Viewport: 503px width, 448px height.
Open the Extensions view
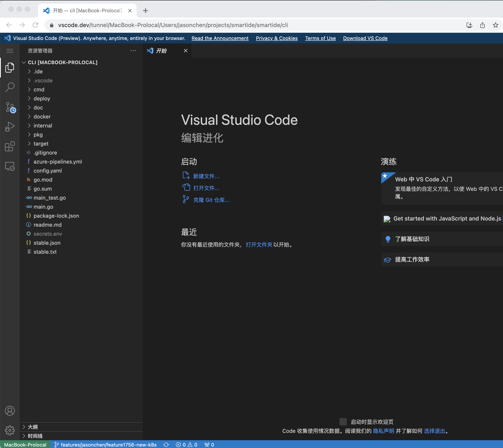pyautogui.click(x=10, y=147)
